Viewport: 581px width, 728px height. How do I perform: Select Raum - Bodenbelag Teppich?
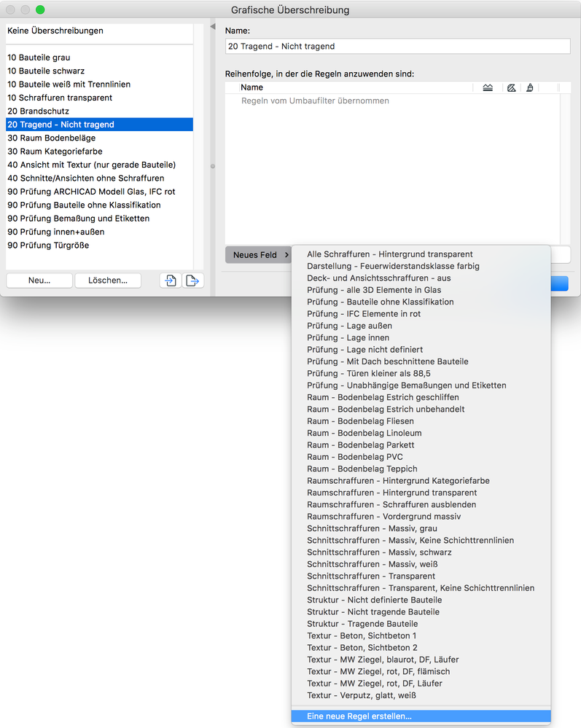pyautogui.click(x=362, y=469)
